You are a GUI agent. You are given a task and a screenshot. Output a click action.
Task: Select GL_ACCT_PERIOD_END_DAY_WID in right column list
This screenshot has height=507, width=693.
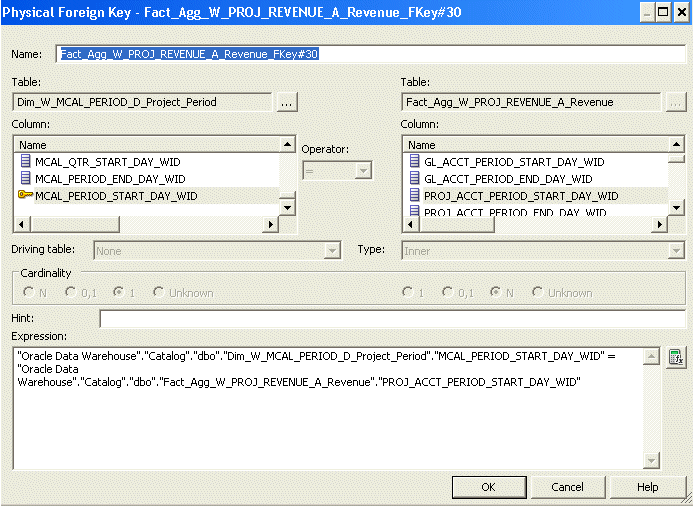(508, 179)
